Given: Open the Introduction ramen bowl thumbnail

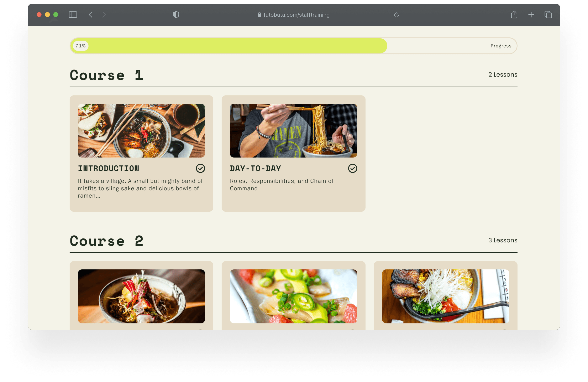Looking at the screenshot, I should [141, 130].
